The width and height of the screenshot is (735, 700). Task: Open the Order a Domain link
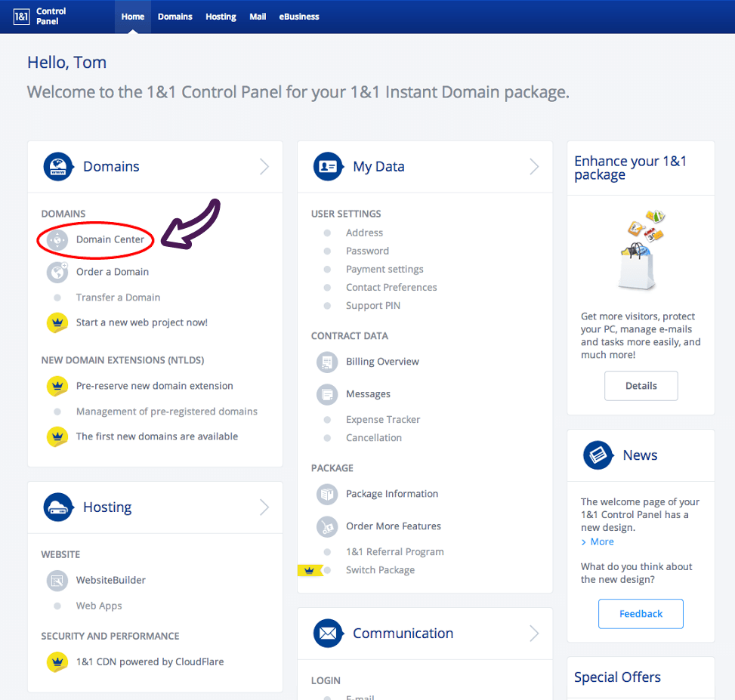pyautogui.click(x=113, y=272)
